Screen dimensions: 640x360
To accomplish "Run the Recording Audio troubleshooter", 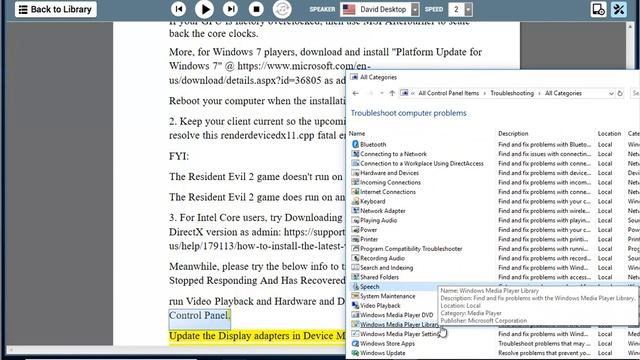I will coord(378,258).
